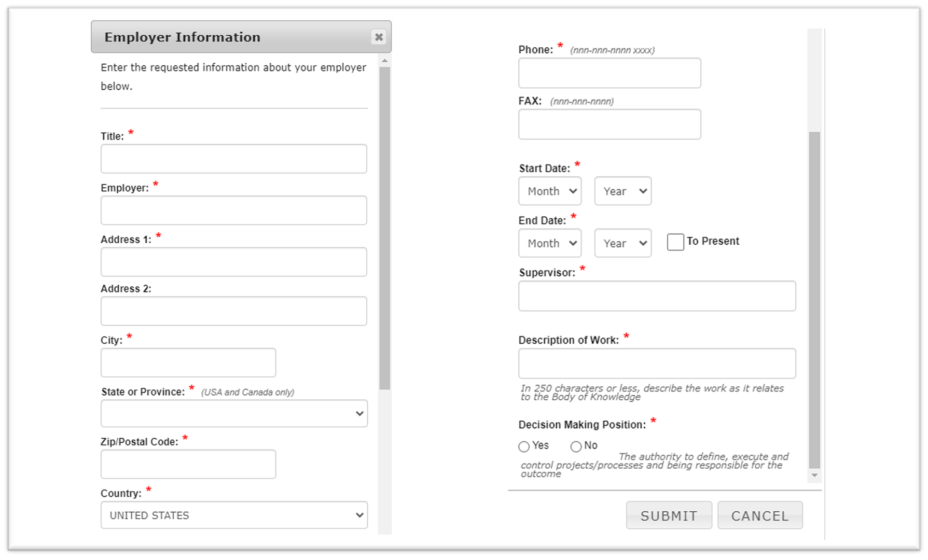This screenshot has width=928, height=560.
Task: Click the Employer Information header title
Action: pos(183,37)
